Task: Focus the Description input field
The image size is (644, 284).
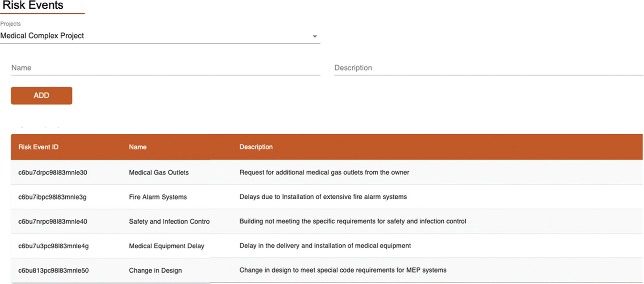Action: [x=488, y=68]
